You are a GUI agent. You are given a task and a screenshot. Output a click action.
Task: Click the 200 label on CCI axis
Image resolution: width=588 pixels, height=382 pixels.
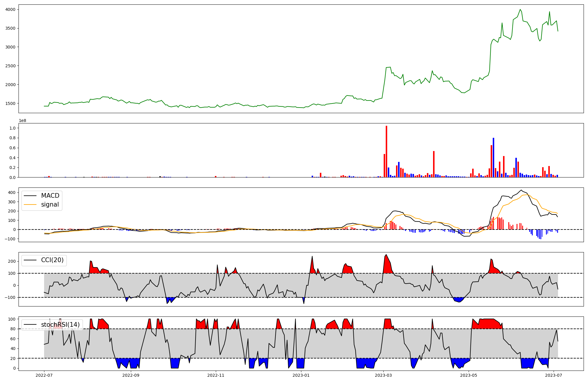tap(11, 261)
